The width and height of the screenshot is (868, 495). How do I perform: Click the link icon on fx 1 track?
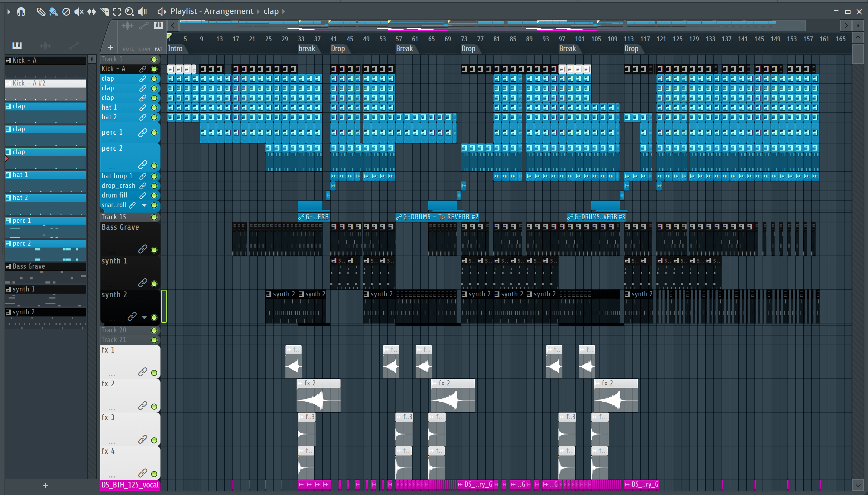pyautogui.click(x=143, y=372)
